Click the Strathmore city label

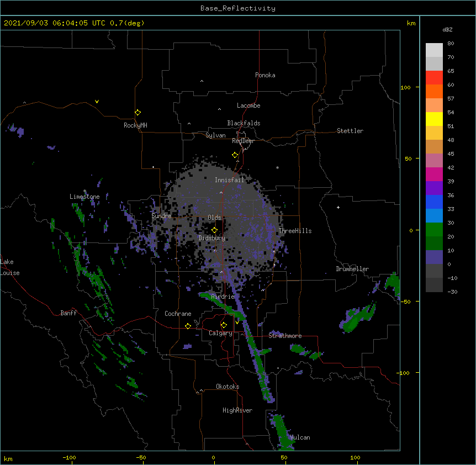(x=285, y=336)
